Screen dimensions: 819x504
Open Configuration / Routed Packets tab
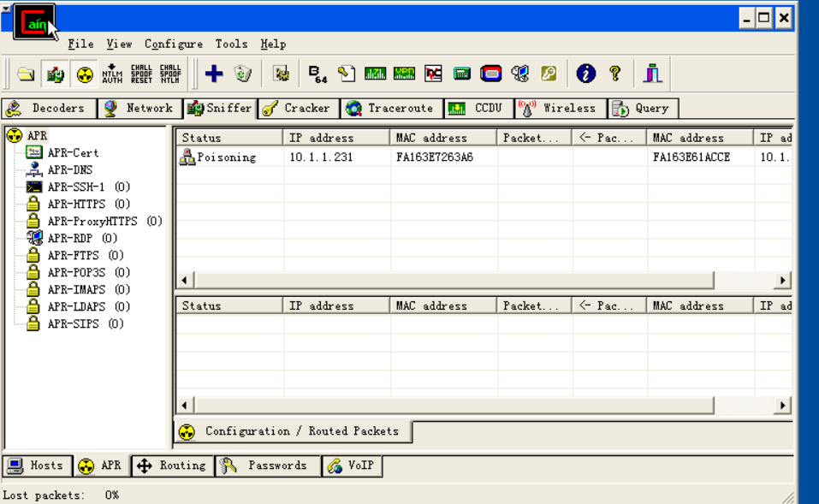point(293,431)
